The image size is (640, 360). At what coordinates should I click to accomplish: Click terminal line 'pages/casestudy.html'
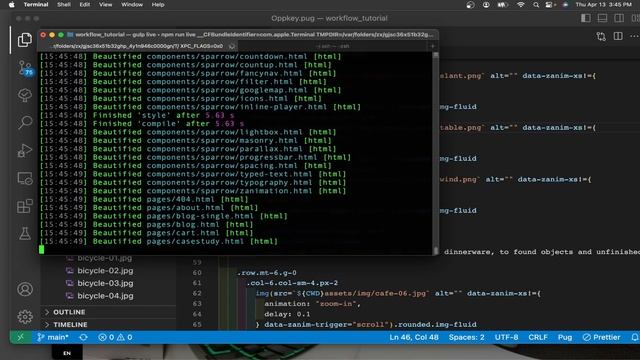[158, 241]
